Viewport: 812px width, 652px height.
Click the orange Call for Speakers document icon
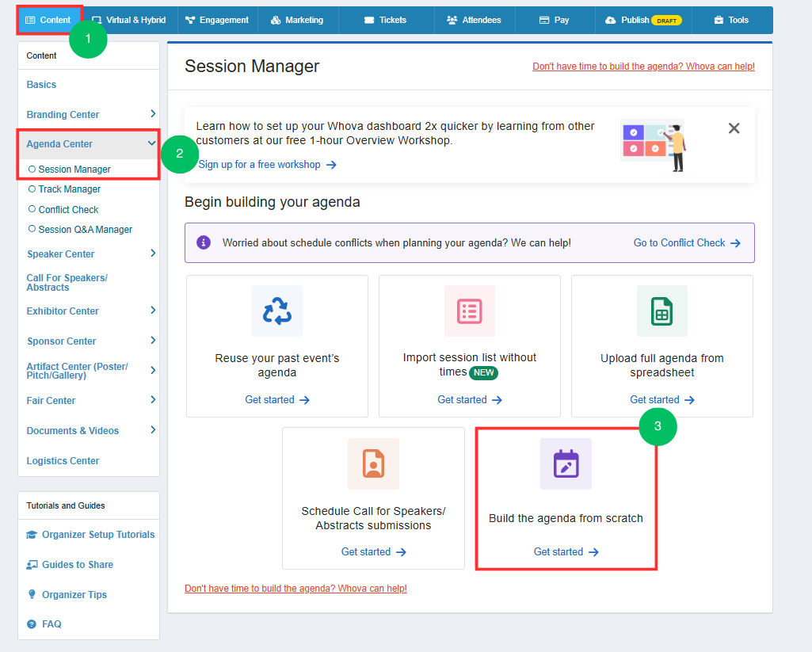(373, 463)
